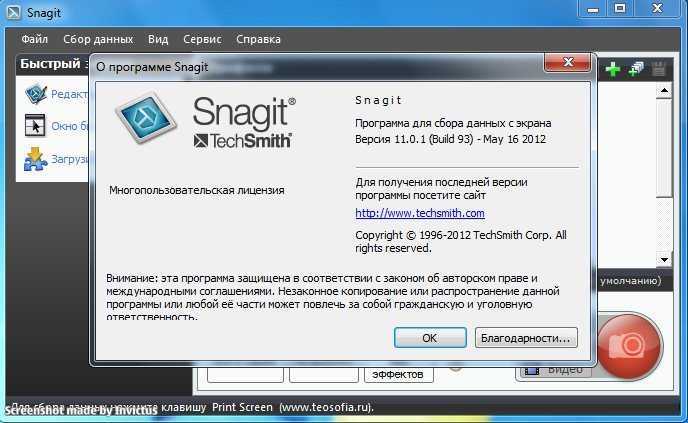This screenshot has width=688, height=423.
Task: Click the scrollbar down arrow in the profiles panel
Action: point(664,260)
